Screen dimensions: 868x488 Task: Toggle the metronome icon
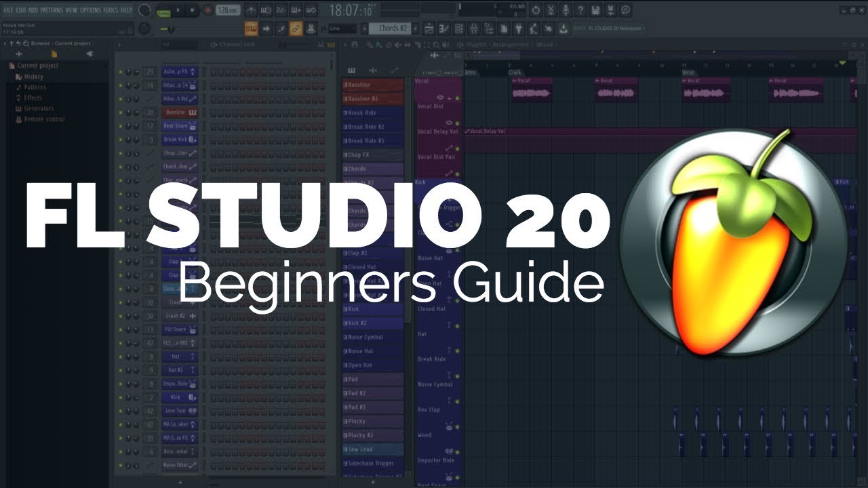pyautogui.click(x=251, y=10)
